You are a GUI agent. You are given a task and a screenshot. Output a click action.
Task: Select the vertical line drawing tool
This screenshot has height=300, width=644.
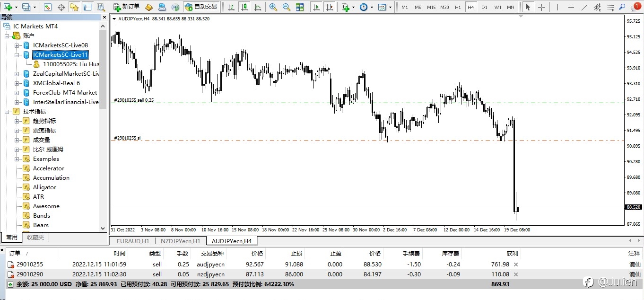(x=557, y=7)
